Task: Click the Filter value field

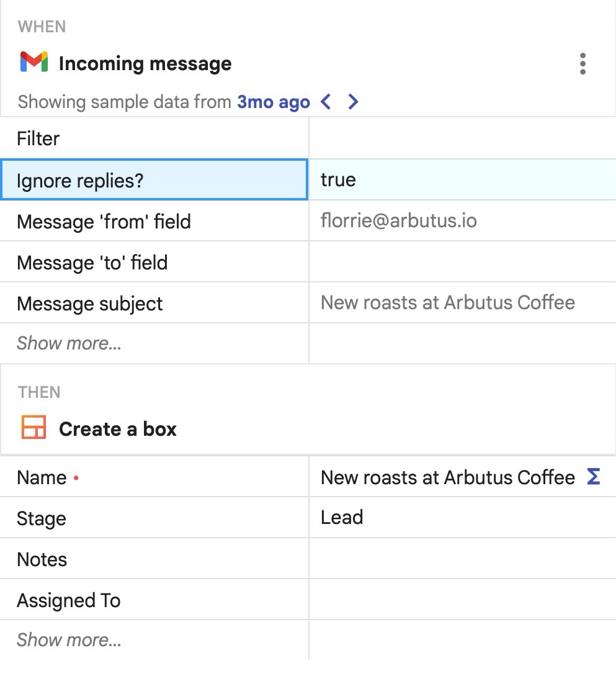Action: click(462, 138)
